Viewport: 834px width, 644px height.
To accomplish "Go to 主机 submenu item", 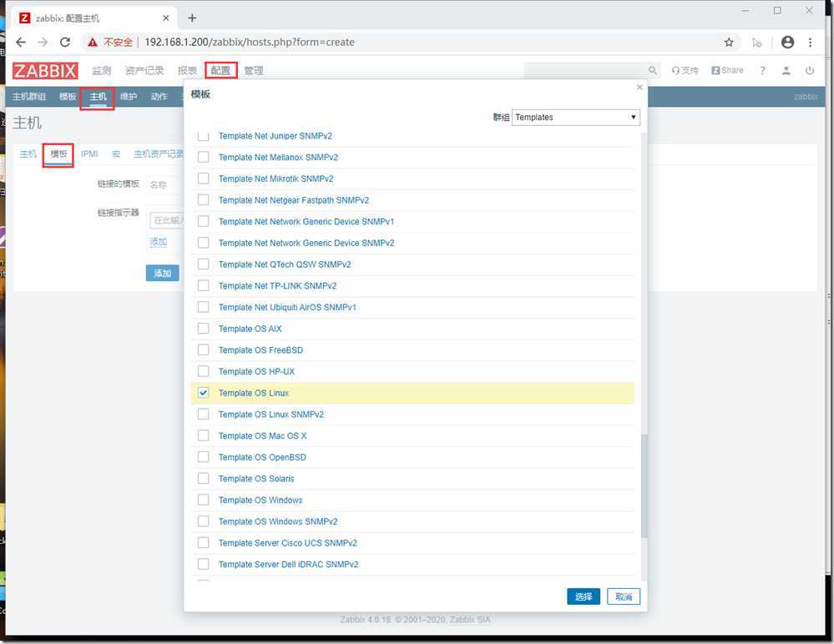I will 98,96.
